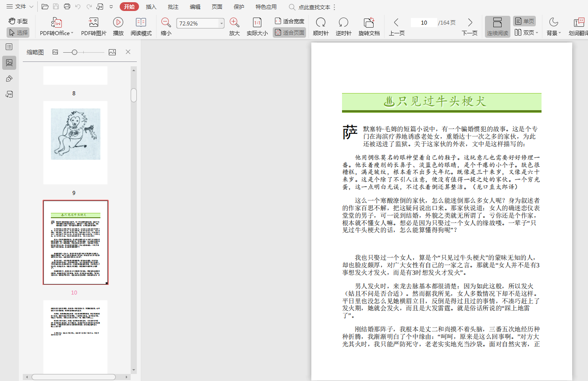
Task: Click the PDF转Office conversion icon
Action: pos(56,22)
